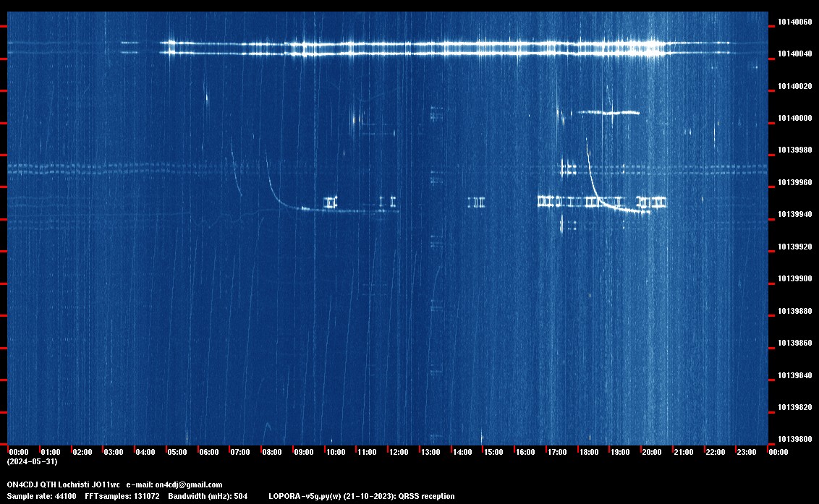Click the FFTsamples: 131072 value
This screenshot has height=504, width=819.
tap(122, 496)
